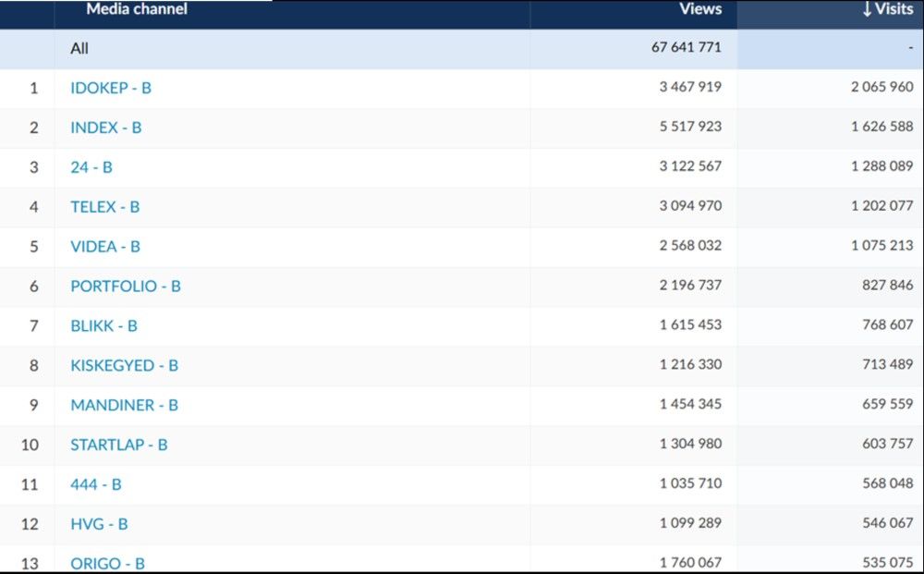Open the KISKEGYED - B media channel link
This screenshot has height=574, width=924.
tap(125, 365)
